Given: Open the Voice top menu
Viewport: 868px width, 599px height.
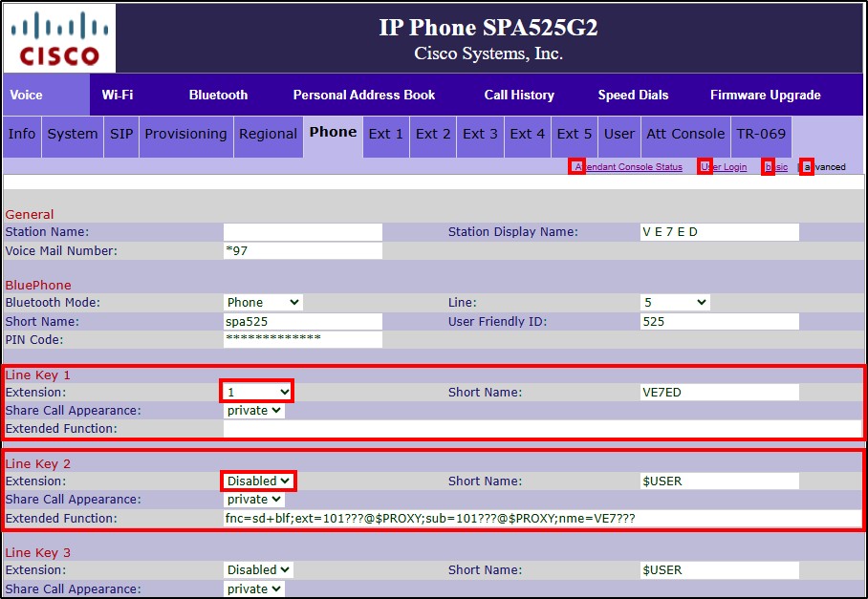Looking at the screenshot, I should [x=26, y=95].
